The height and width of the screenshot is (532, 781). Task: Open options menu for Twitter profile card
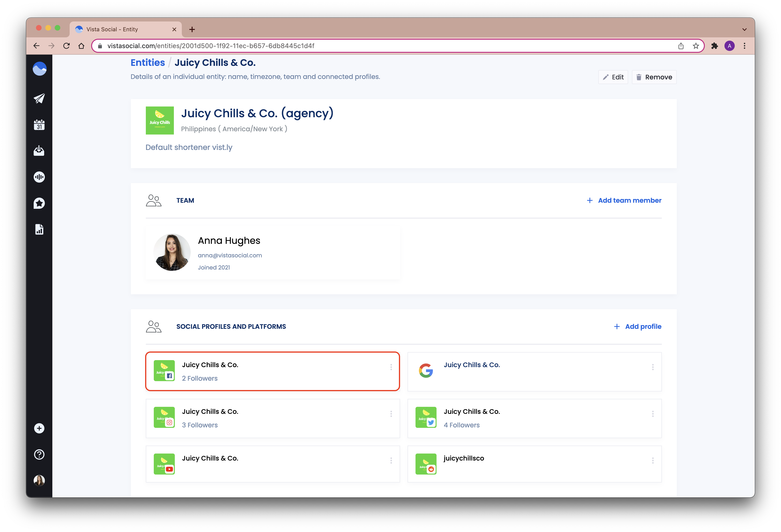(x=653, y=414)
